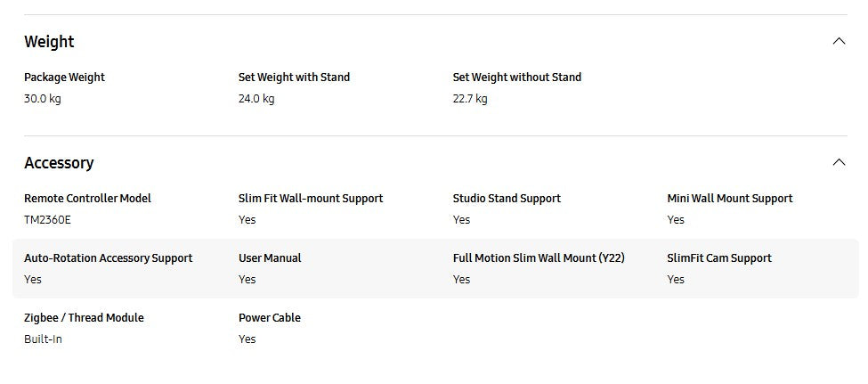The image size is (868, 384).
Task: Click the Weight section heading
Action: tap(49, 42)
